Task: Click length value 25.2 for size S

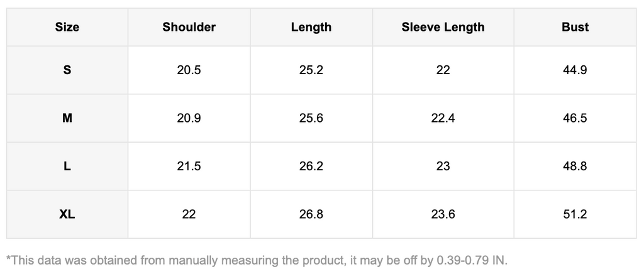Action: click(311, 70)
